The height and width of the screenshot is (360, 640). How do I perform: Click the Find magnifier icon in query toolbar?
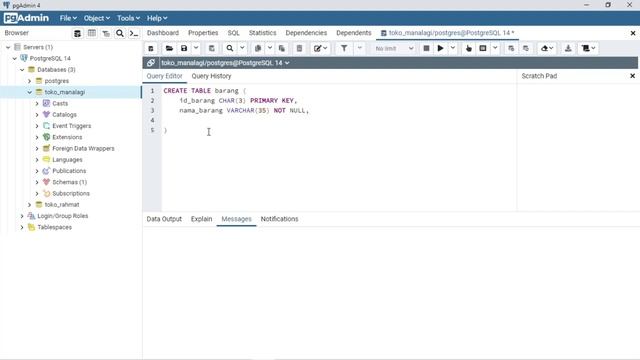(230, 48)
